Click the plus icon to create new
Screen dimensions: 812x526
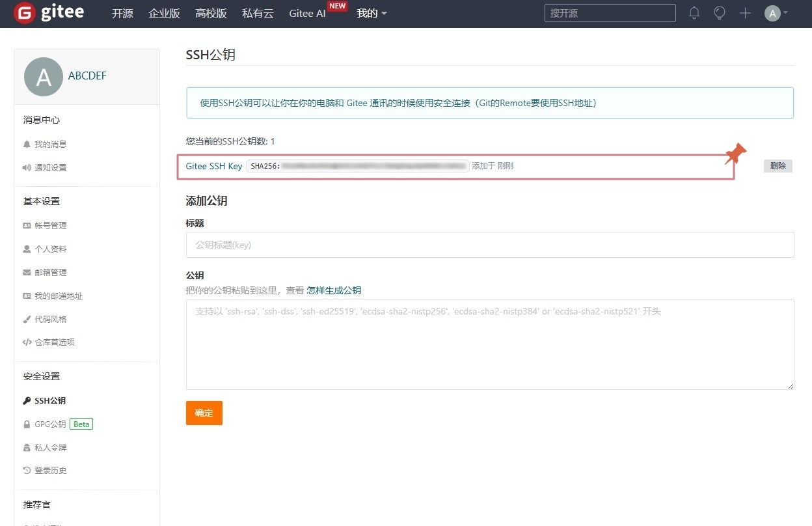(x=746, y=13)
